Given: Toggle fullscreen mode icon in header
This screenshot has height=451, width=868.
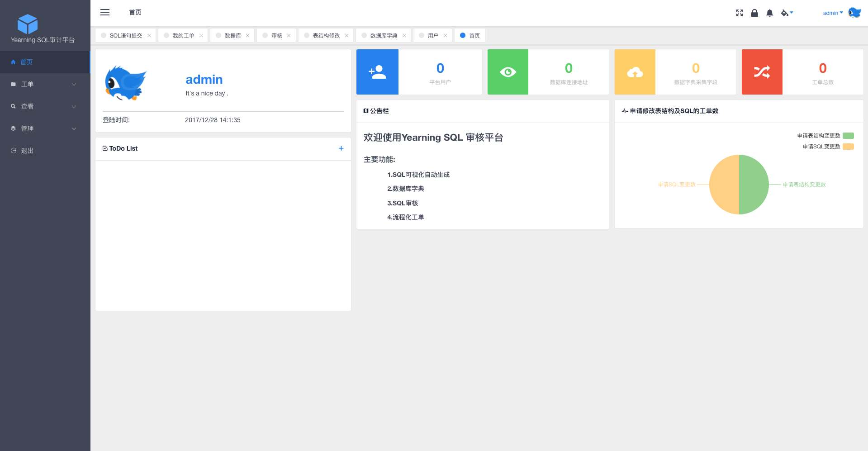Looking at the screenshot, I should pos(740,13).
